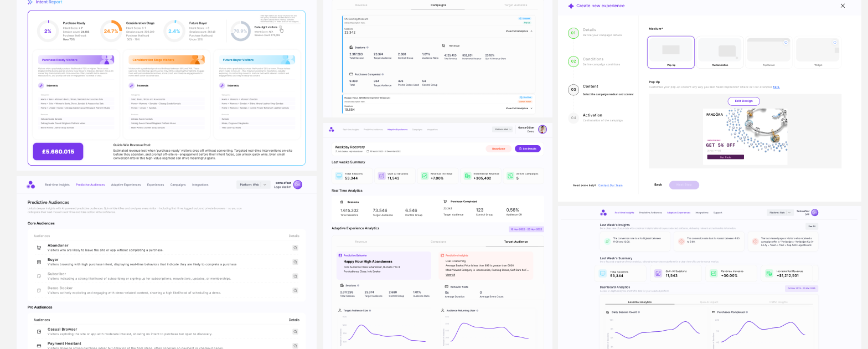The width and height of the screenshot is (868, 349).
Task: Select the Top Banner medium option
Action: [768, 53]
